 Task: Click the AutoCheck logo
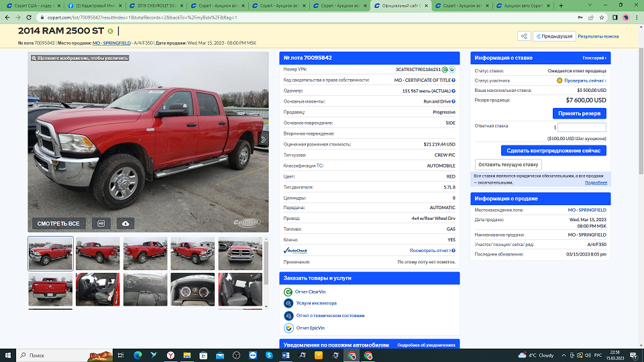tap(295, 250)
